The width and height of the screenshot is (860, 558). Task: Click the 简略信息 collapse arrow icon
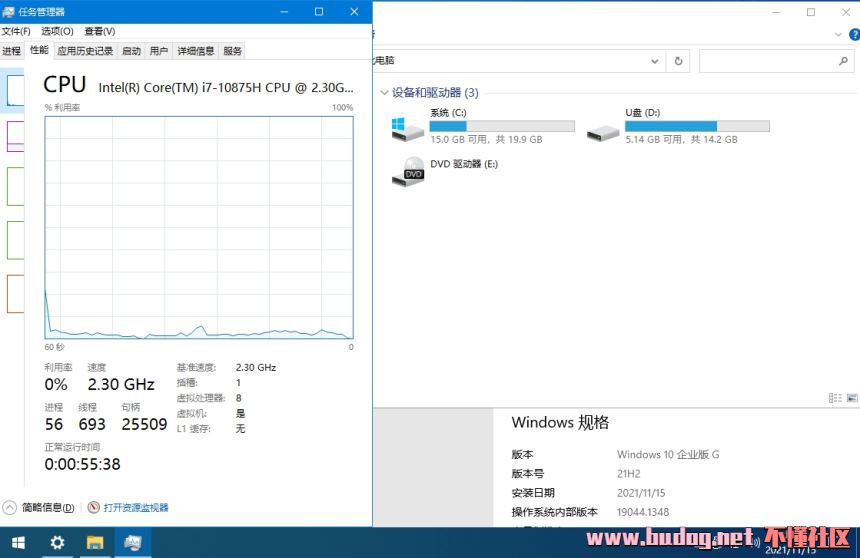click(10, 508)
